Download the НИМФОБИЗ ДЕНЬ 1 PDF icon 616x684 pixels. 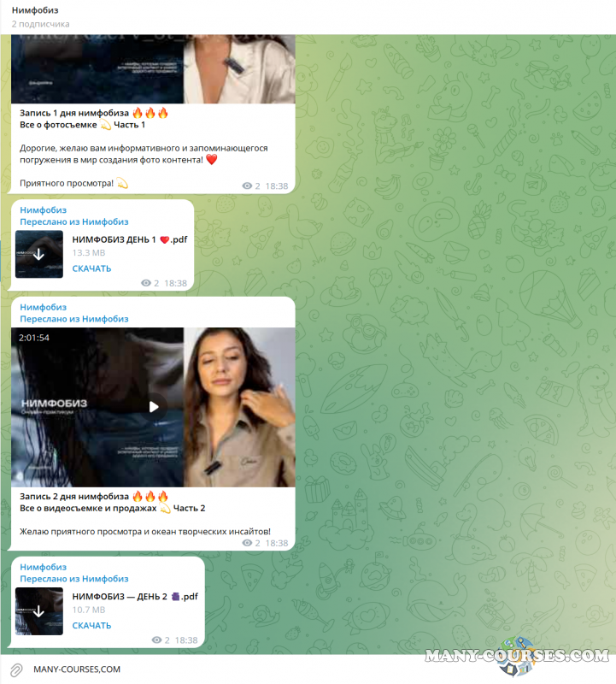[x=39, y=254]
